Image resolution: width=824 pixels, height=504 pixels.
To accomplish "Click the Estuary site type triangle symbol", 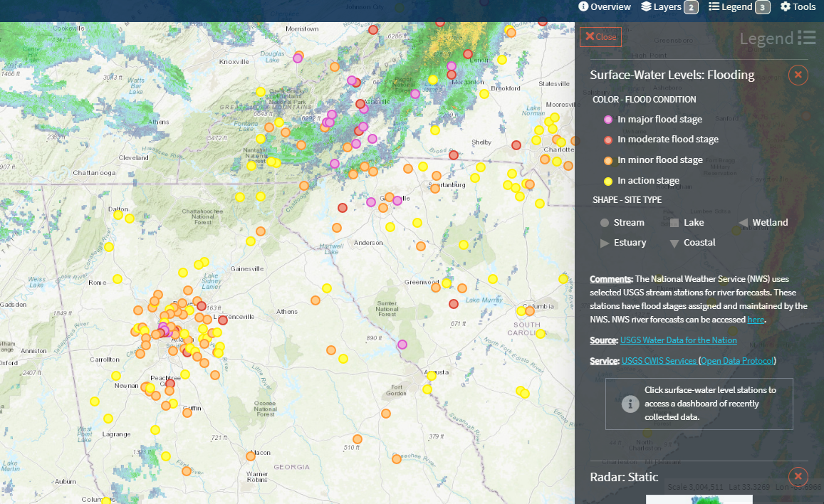I will coord(603,242).
